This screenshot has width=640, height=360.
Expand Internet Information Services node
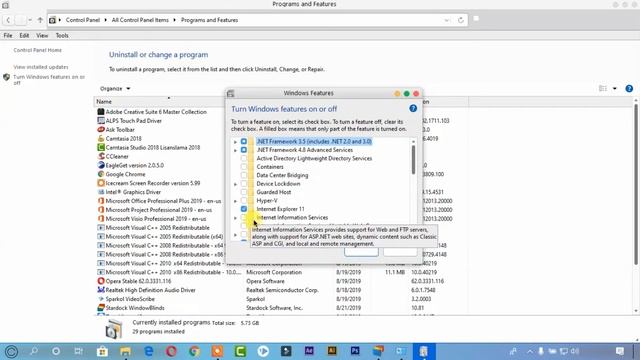coord(235,218)
